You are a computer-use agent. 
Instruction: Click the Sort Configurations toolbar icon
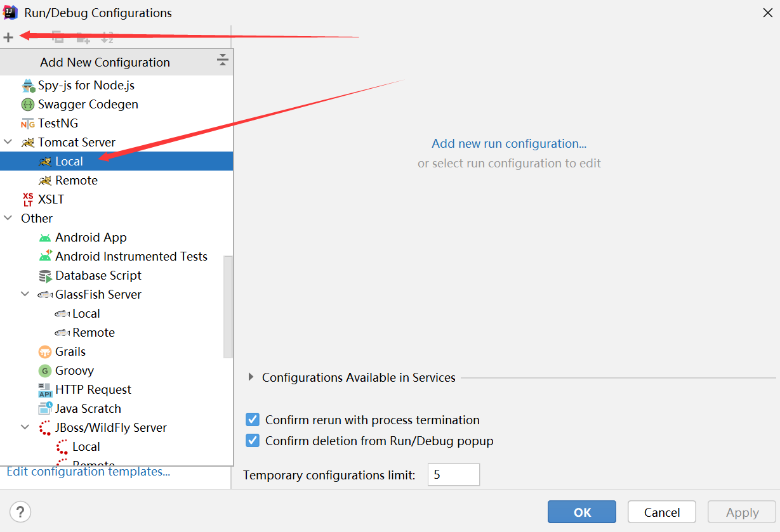(107, 37)
